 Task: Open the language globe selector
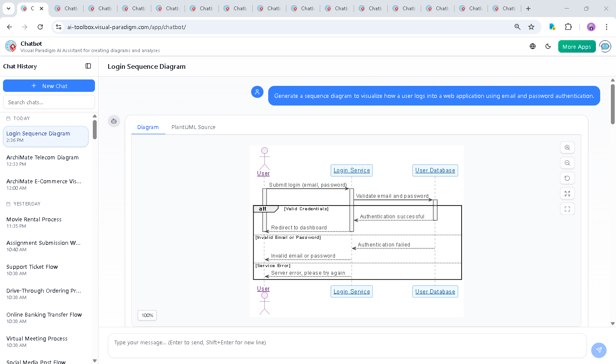tap(532, 46)
